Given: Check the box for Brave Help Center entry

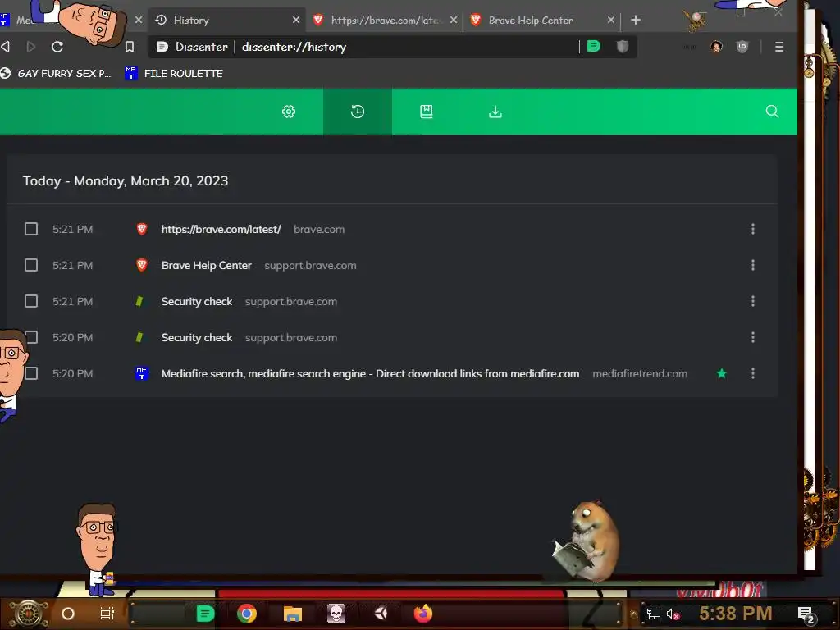Looking at the screenshot, I should (x=31, y=265).
